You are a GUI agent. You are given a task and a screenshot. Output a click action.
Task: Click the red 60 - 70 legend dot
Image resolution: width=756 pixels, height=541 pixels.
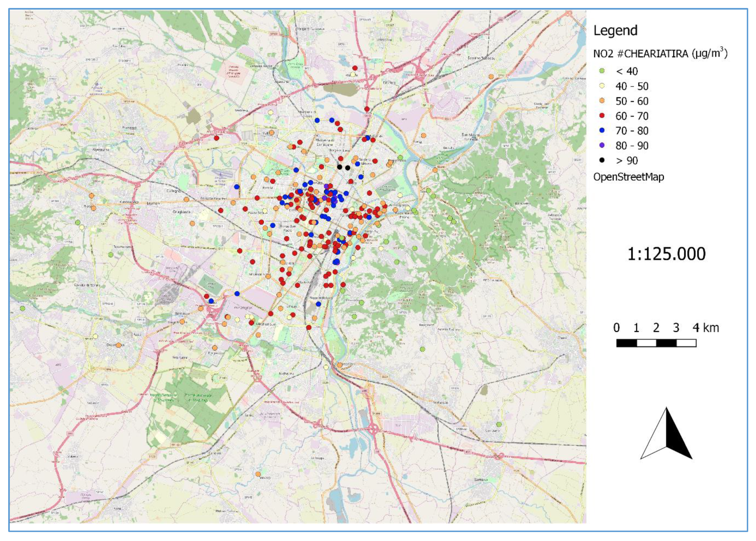pos(602,115)
